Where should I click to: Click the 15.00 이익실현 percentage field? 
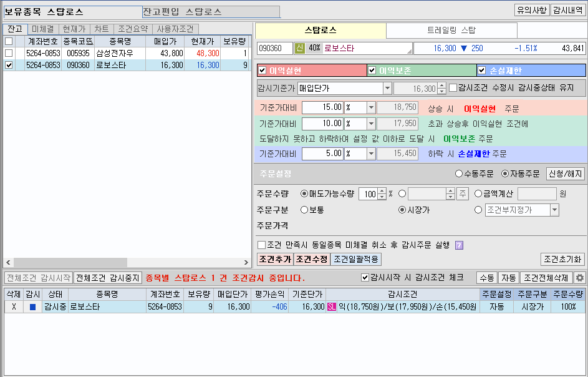[x=322, y=107]
